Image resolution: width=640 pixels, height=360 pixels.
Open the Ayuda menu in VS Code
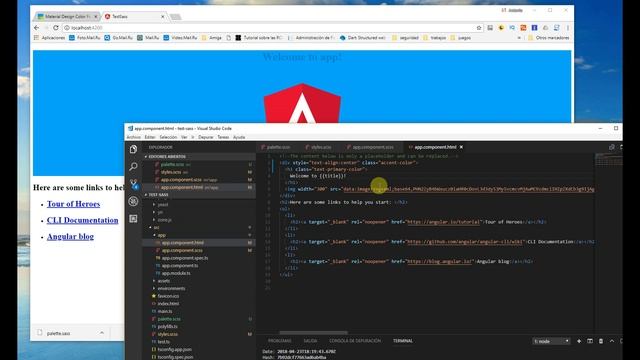tap(239, 137)
